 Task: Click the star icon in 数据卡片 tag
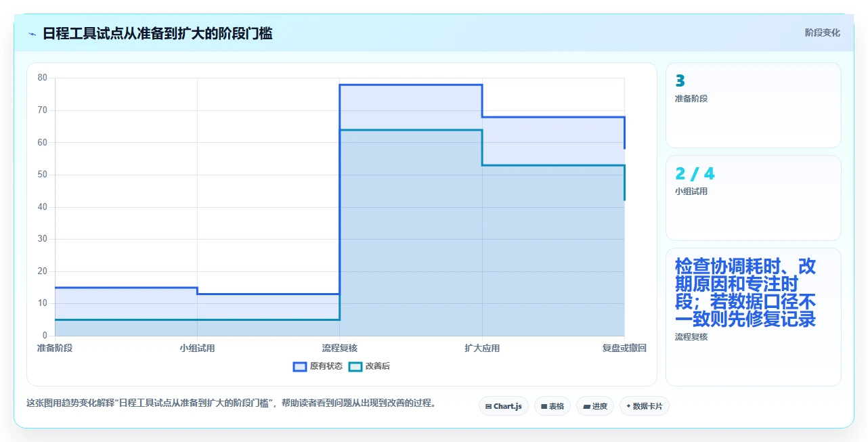628,406
